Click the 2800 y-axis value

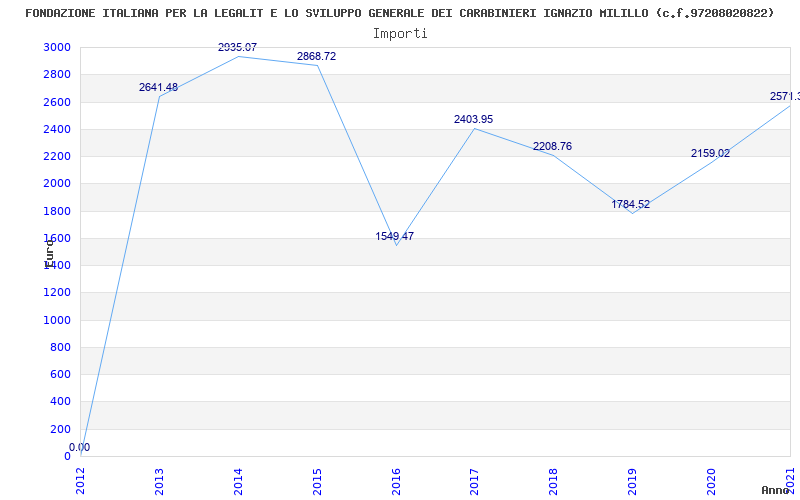(x=57, y=74)
